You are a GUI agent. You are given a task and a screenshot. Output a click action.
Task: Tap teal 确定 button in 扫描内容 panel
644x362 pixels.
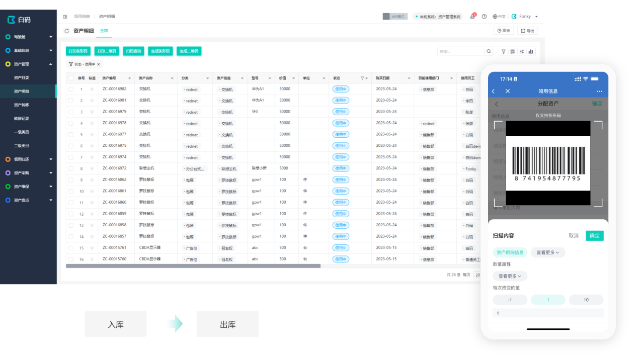click(595, 235)
